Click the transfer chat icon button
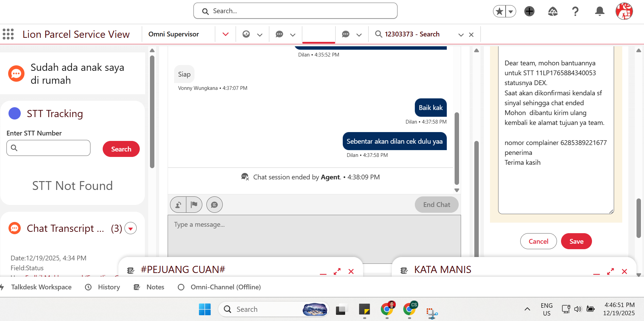This screenshot has width=644, height=321. coord(178,205)
